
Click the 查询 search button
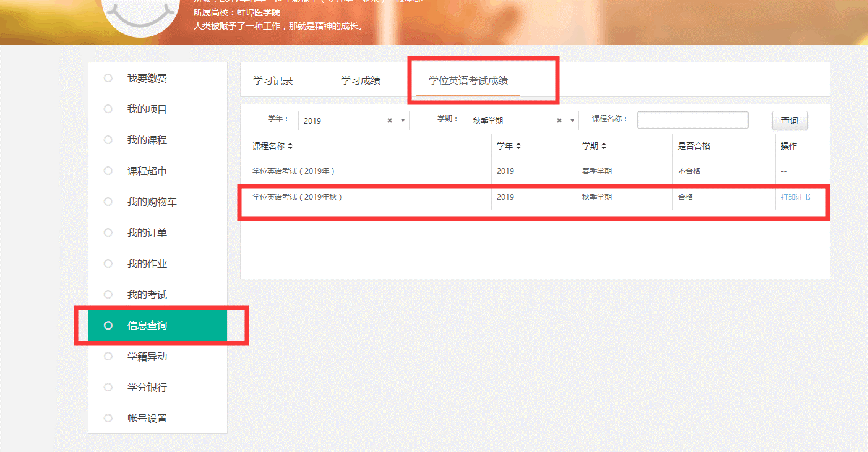pos(789,120)
